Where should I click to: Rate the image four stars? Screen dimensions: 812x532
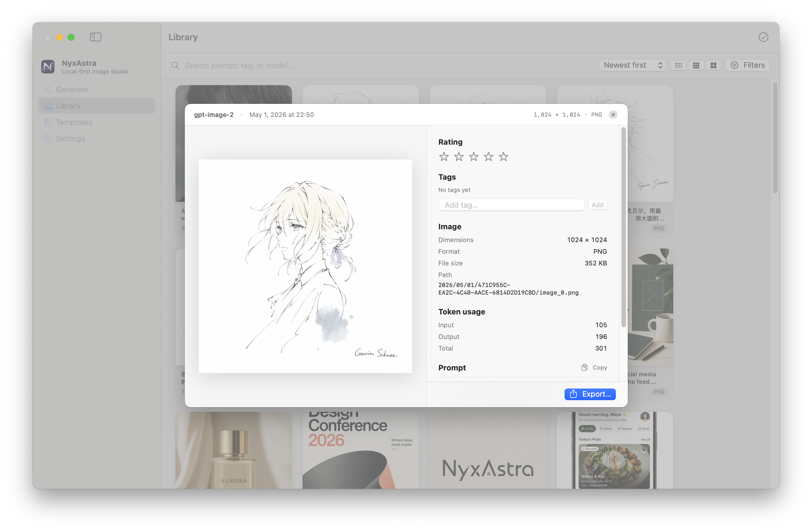(x=488, y=157)
